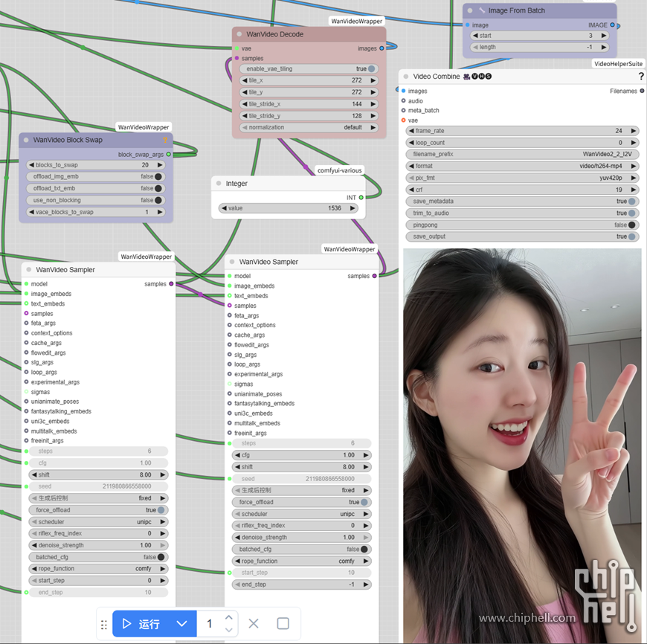Open the format video/h264-mp4 selector
Viewport: 647px width, 644px height.
point(522,166)
